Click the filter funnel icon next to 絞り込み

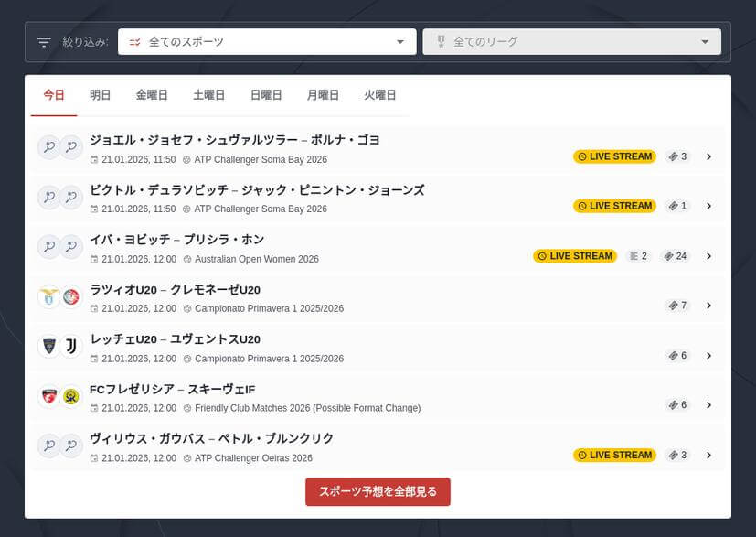click(42, 40)
